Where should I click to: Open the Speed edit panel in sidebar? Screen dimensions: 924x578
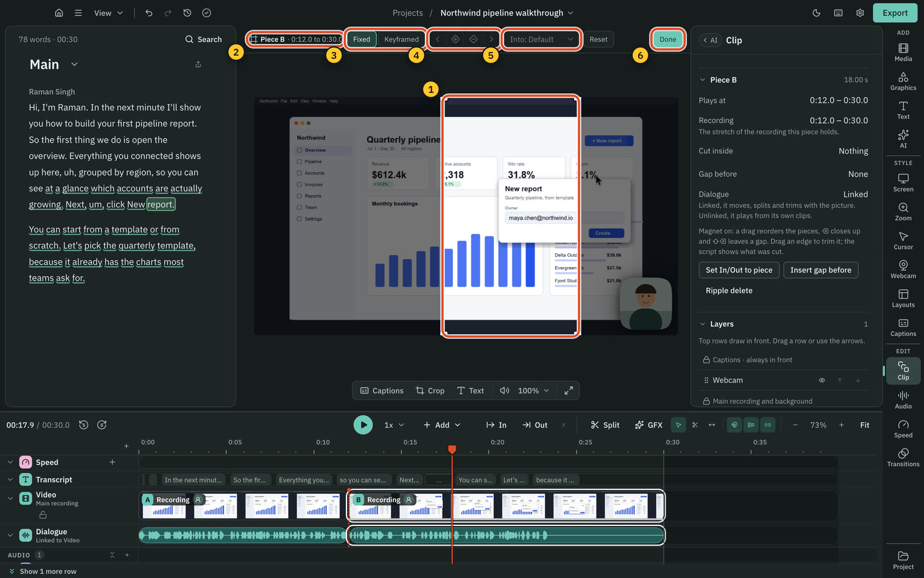[x=903, y=428]
